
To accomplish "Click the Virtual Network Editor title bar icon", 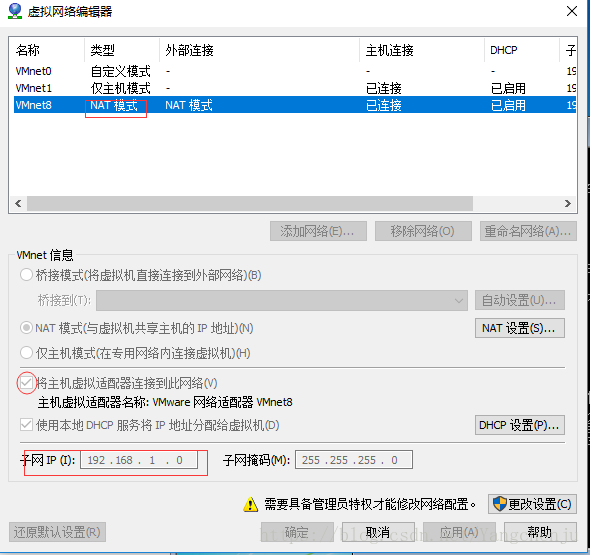I will tap(15, 11).
